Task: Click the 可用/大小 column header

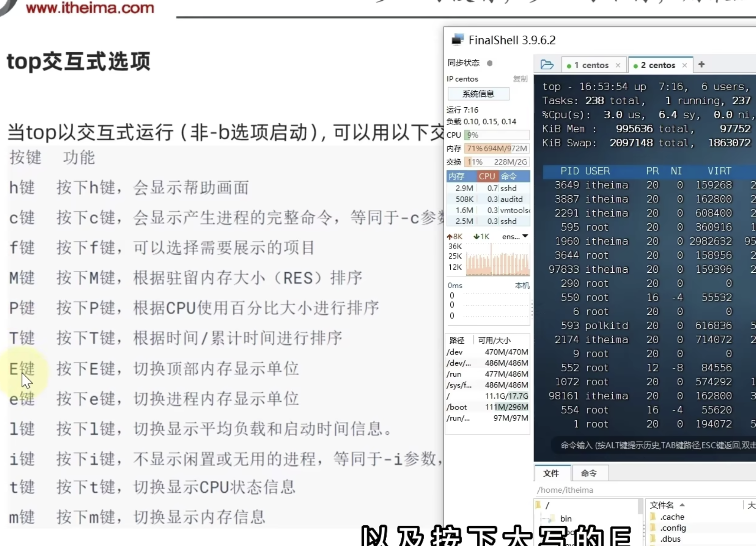Action: [494, 340]
